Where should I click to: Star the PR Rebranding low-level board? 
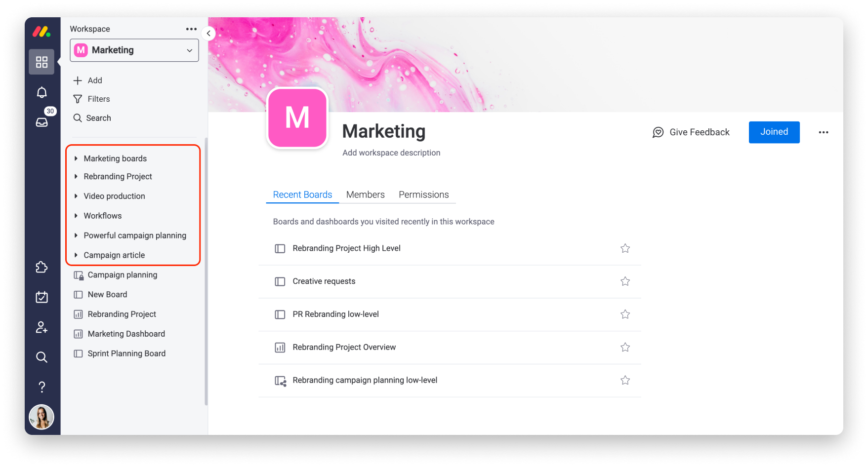pyautogui.click(x=625, y=314)
